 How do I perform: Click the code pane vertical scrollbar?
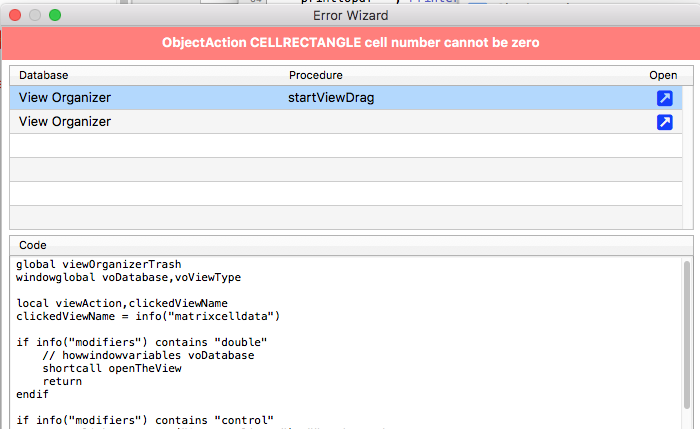click(687, 335)
